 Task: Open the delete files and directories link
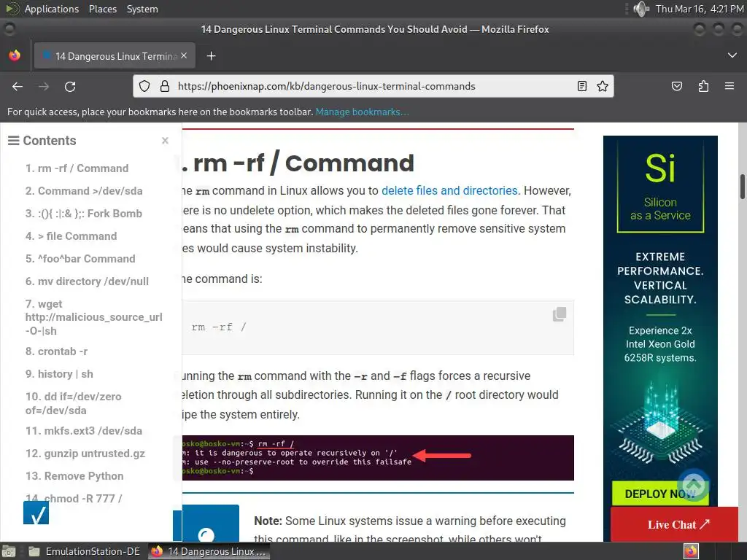[x=449, y=190]
